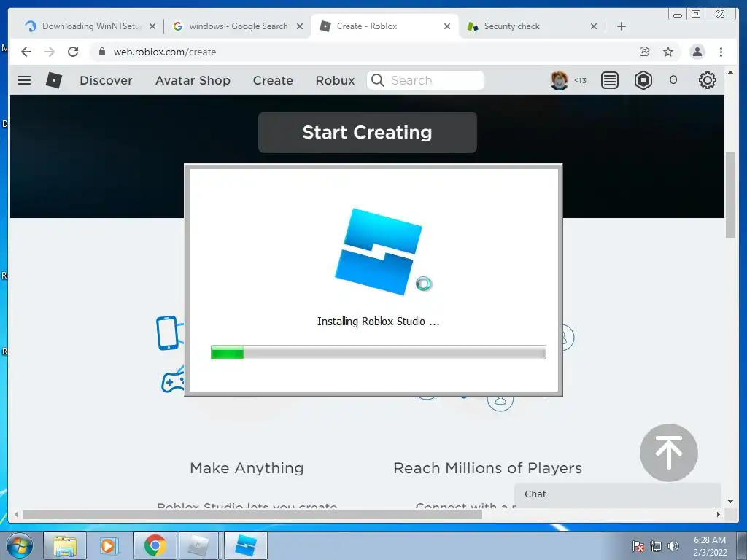The height and width of the screenshot is (560, 747).
Task: Reload the current page
Action: pos(73,52)
